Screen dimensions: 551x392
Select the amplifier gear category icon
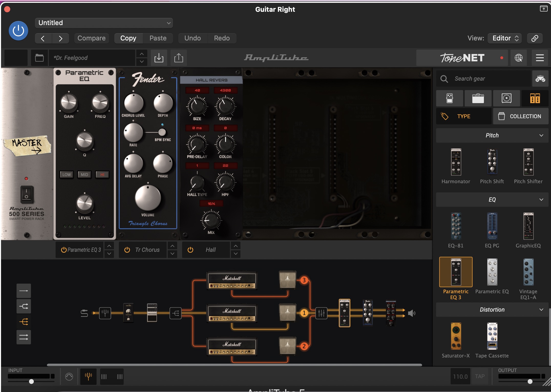tap(478, 98)
